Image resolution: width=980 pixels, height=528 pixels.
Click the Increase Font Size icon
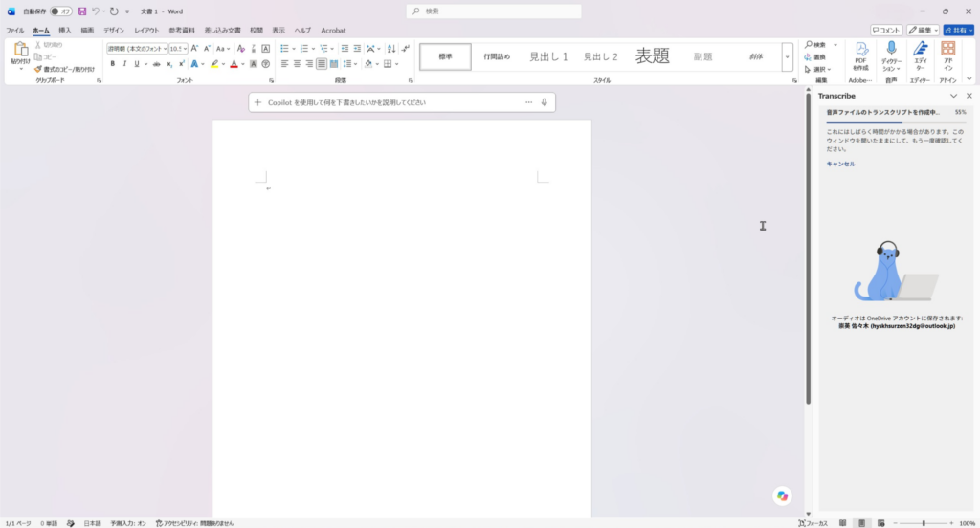[x=194, y=48]
